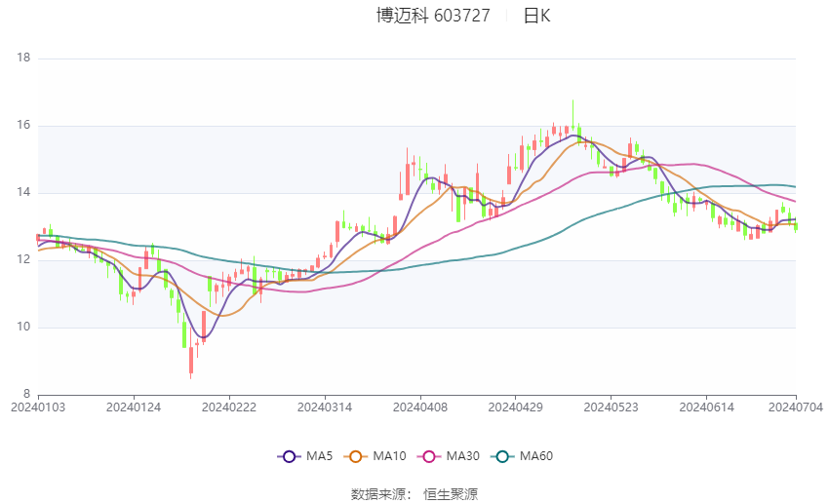This screenshot has height=504, width=829.
Task: Select the 20240314 date on x-axis
Action: [x=324, y=406]
